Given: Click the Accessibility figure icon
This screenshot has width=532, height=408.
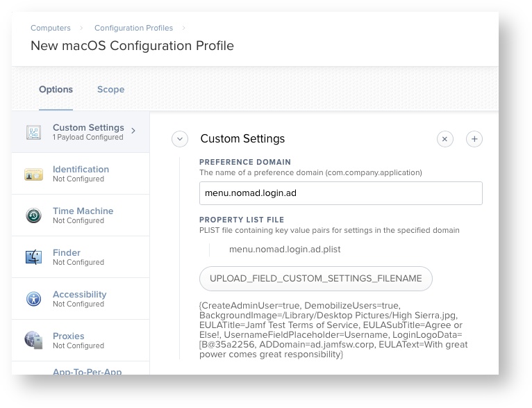Looking at the screenshot, I should 33,299.
